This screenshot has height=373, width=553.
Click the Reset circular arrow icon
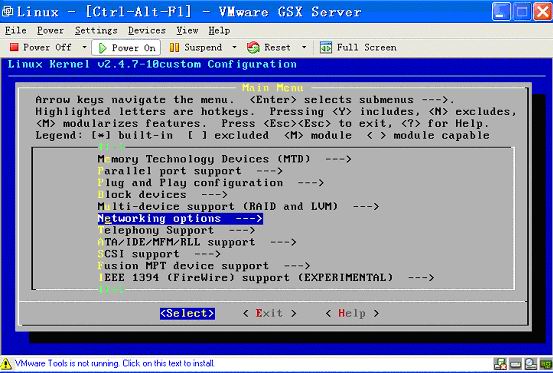point(253,47)
